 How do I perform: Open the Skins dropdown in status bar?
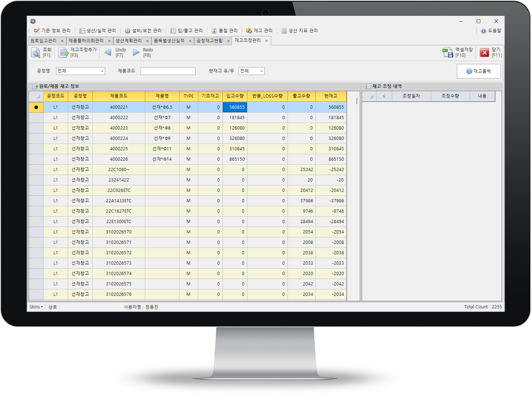[x=36, y=307]
